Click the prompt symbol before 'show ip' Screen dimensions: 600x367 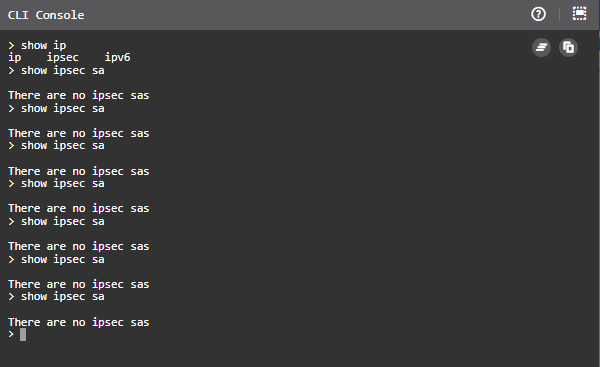coord(11,46)
